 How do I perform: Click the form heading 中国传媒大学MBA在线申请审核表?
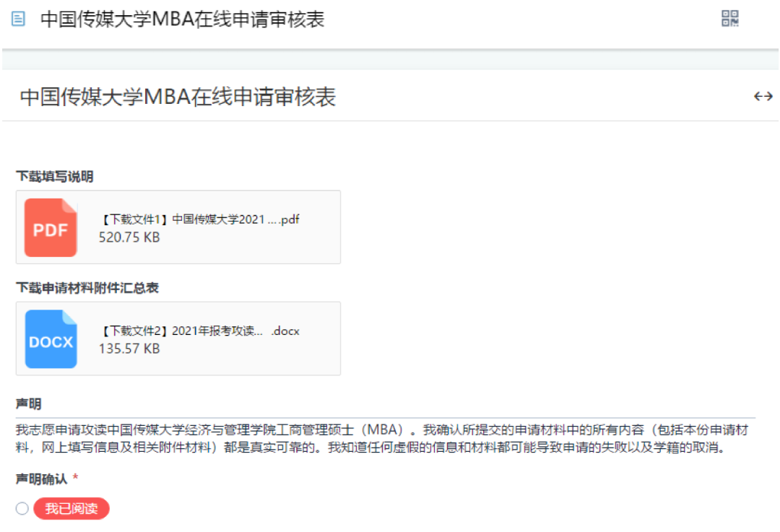178,97
